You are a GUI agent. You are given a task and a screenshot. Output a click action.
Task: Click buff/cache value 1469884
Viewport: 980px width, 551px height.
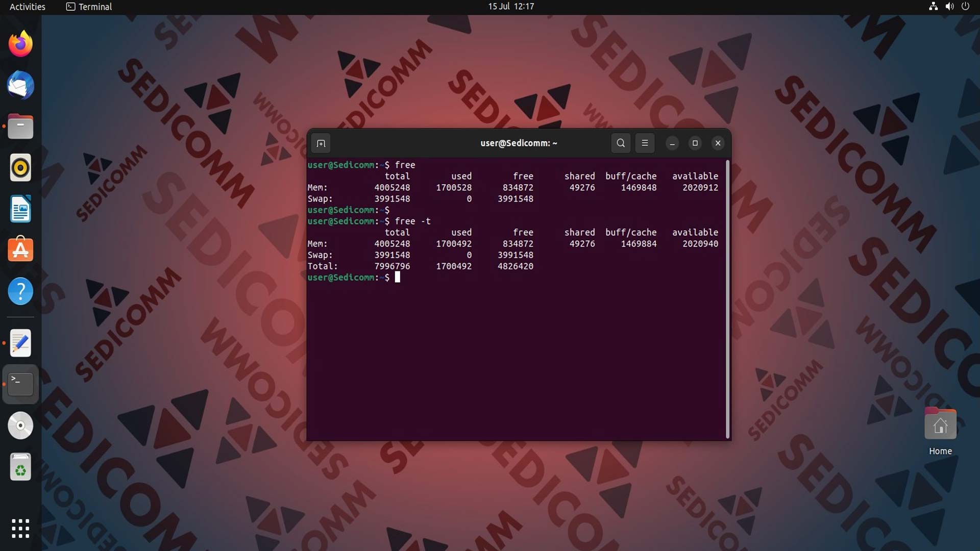tap(639, 244)
